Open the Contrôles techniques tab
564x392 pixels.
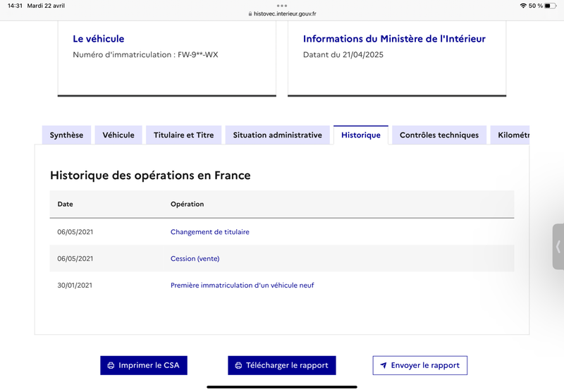pyautogui.click(x=439, y=135)
